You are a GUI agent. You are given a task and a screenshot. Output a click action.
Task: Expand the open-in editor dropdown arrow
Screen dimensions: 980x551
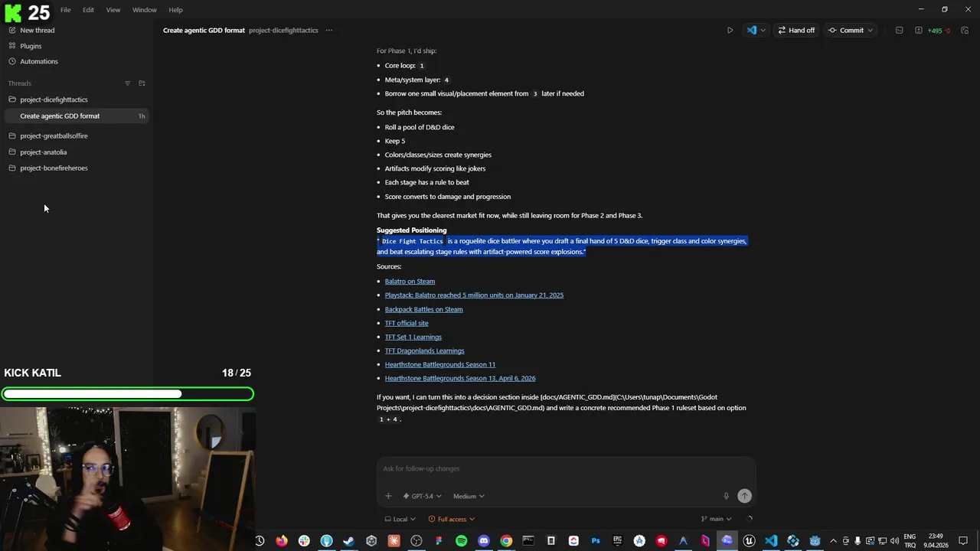763,31
